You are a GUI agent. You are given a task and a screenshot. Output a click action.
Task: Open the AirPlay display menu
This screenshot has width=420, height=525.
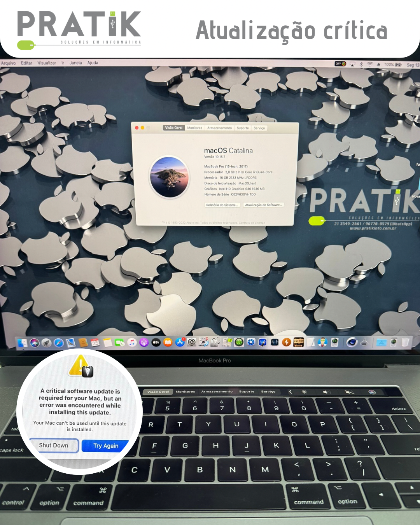click(x=352, y=64)
